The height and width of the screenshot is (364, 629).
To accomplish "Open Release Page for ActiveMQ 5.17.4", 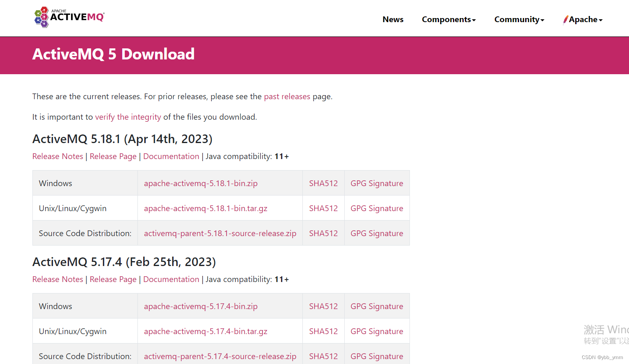I will (x=113, y=279).
